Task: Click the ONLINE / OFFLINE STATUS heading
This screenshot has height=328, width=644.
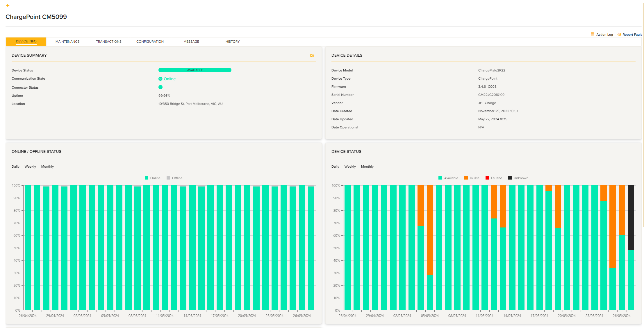Action: (36, 151)
